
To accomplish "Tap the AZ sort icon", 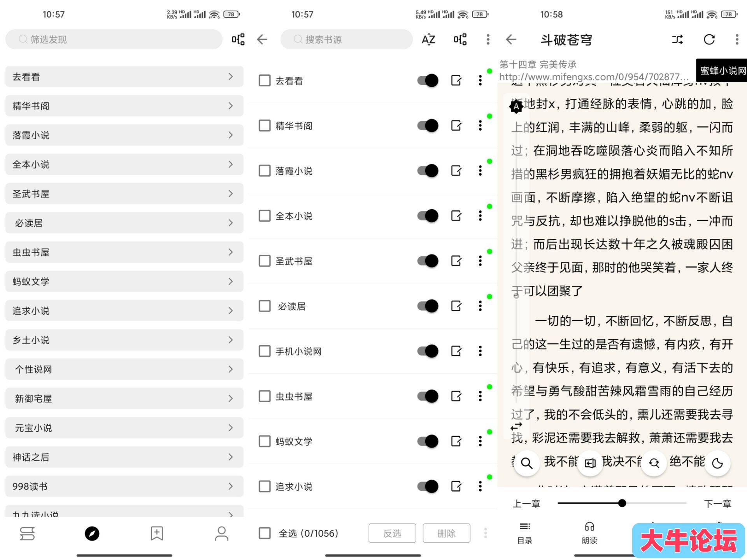I will click(x=428, y=39).
